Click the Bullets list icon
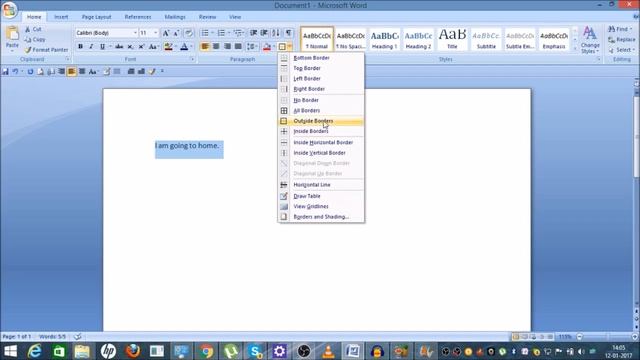 coord(205,33)
